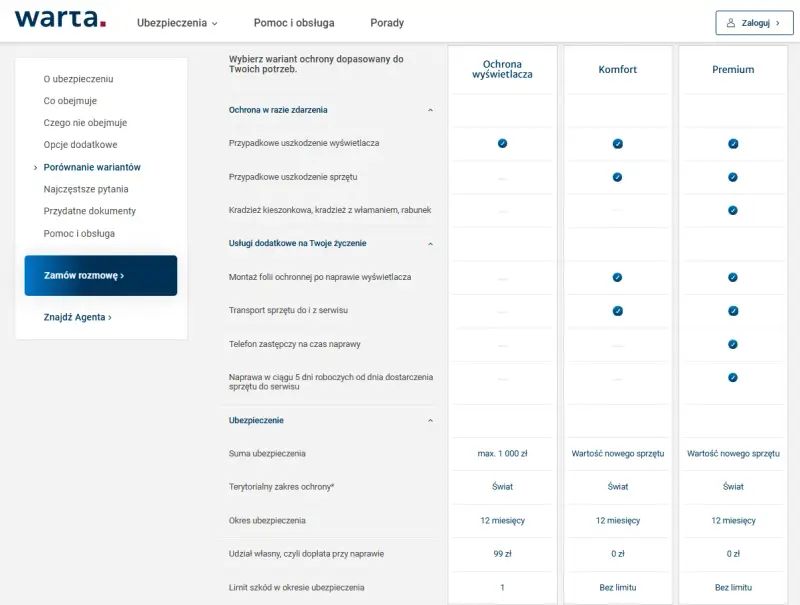The height and width of the screenshot is (605, 800).
Task: Click 'Telefon zastępczy na czas naprawy' label
Action: click(x=294, y=344)
